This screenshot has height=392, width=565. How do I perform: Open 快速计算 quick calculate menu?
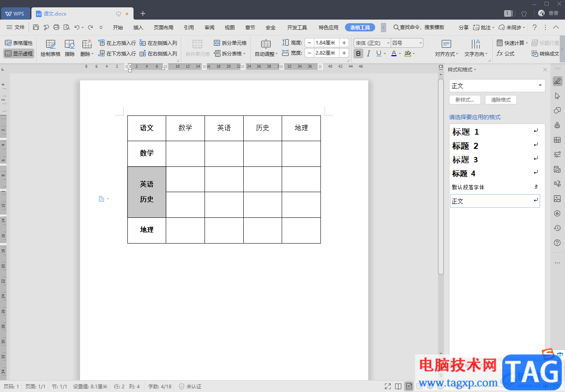pos(512,43)
